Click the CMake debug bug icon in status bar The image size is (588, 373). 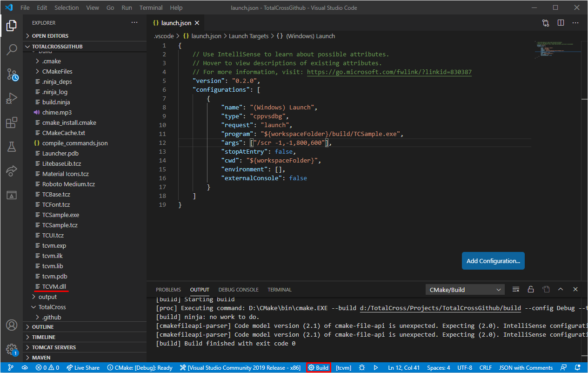pyautogui.click(x=362, y=367)
